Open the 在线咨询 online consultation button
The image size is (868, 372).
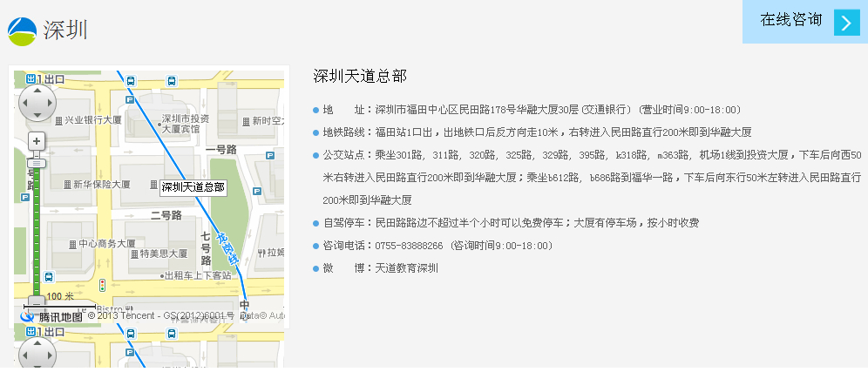coord(790,21)
